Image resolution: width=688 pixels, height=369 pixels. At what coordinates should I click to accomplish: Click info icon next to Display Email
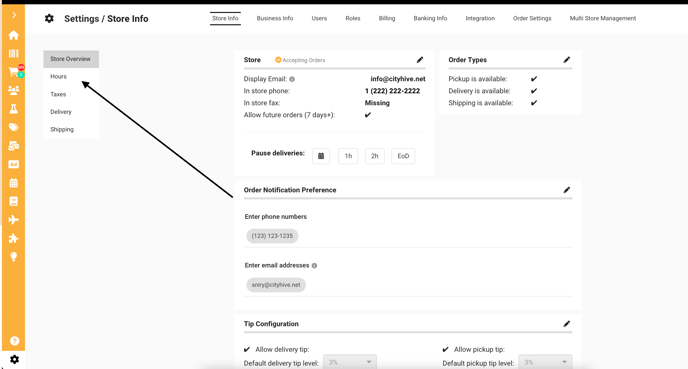[x=292, y=79]
